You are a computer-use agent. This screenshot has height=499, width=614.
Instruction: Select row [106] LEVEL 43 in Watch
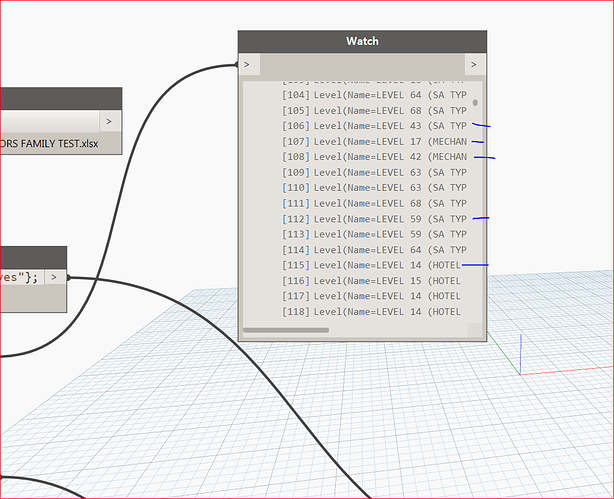coord(374,126)
